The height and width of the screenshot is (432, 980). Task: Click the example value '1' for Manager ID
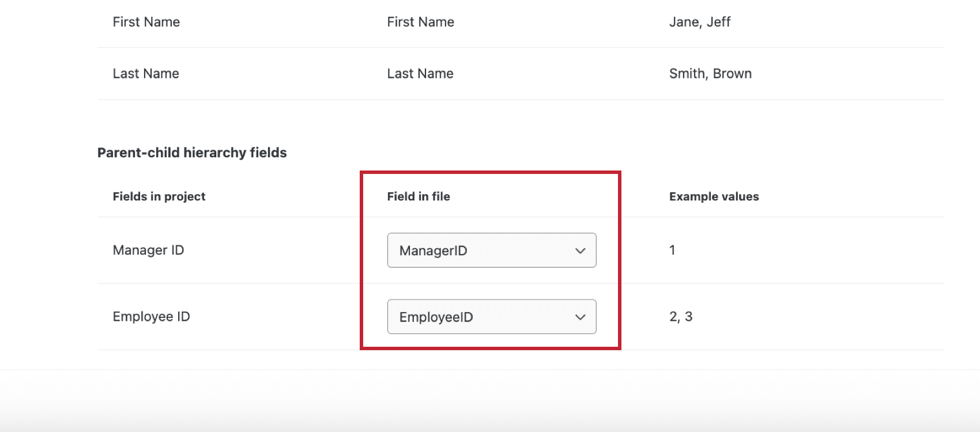[x=672, y=250]
